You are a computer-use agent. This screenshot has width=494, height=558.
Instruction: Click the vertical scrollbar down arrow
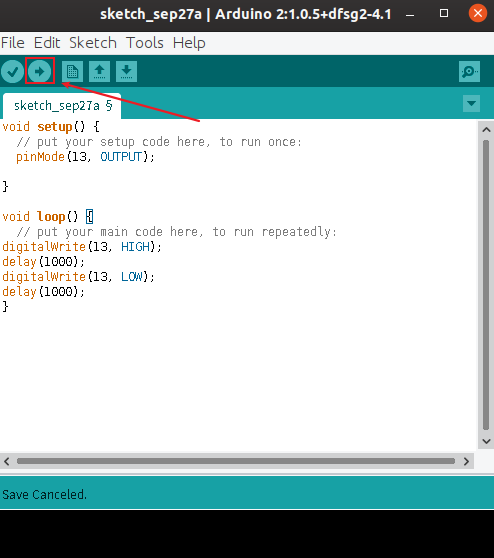point(486,441)
